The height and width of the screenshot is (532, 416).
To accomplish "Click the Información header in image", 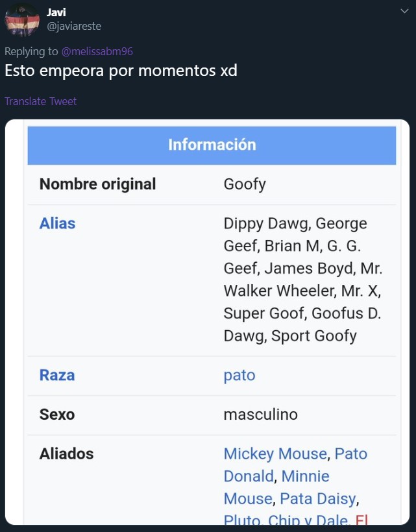I will [x=212, y=145].
